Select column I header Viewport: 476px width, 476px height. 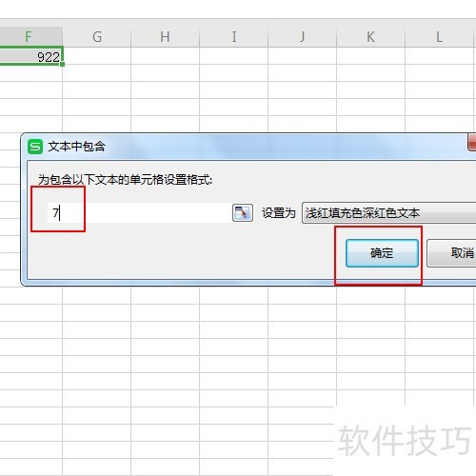click(234, 37)
